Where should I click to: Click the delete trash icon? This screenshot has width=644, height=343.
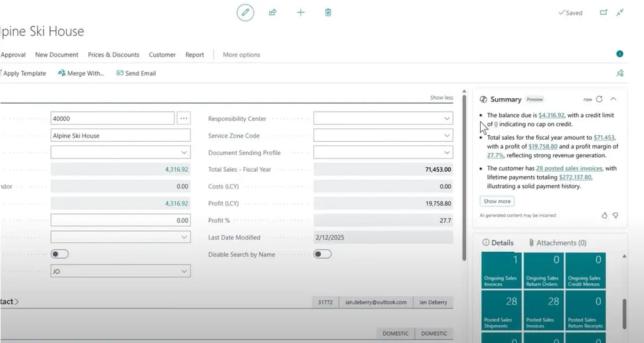point(328,13)
